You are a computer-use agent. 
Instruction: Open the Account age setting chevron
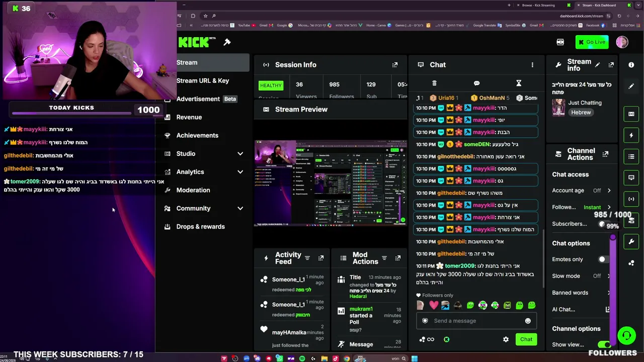[x=609, y=191]
